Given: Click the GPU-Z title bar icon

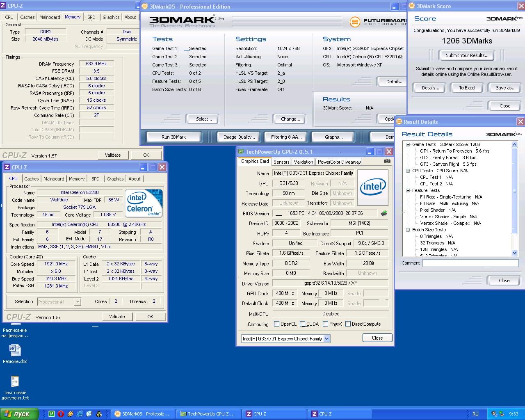Looking at the screenshot, I should [241, 151].
